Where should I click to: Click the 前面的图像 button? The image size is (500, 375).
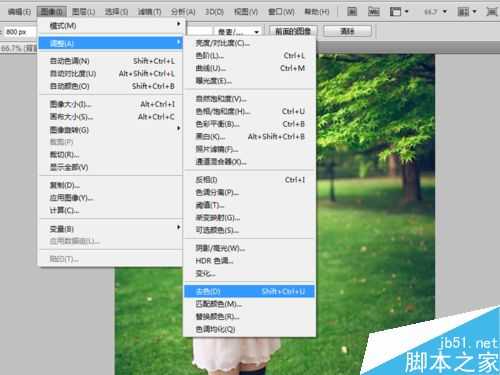(x=293, y=31)
